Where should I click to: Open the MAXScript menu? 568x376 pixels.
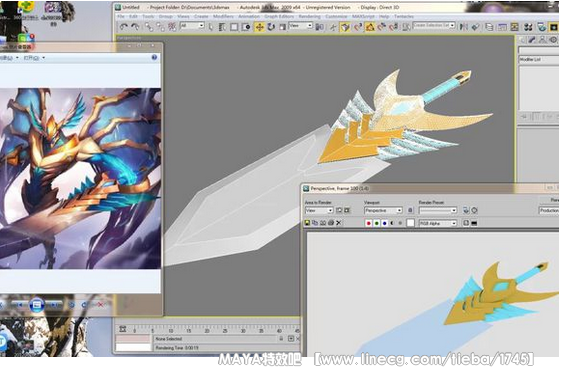(x=364, y=17)
